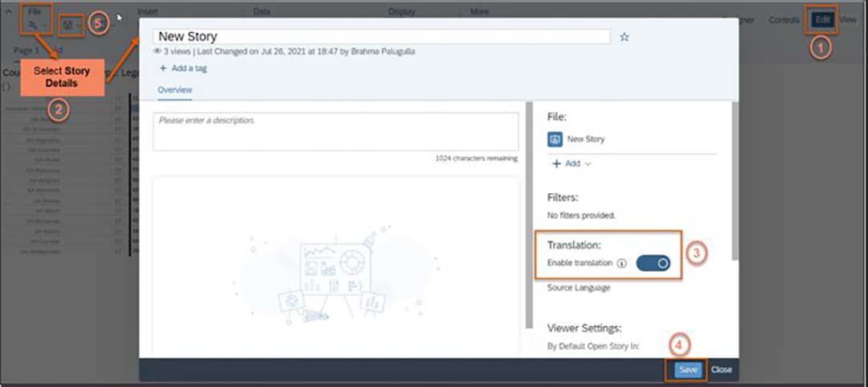Click the views eye icon
Viewport: 868px width, 387px height.
[158, 51]
